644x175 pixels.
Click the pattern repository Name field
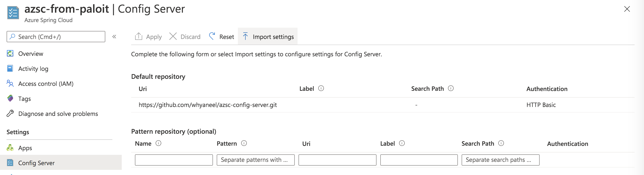[x=174, y=160]
